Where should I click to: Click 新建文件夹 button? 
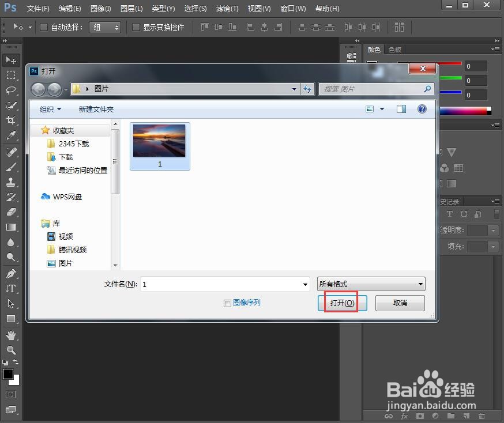point(96,109)
